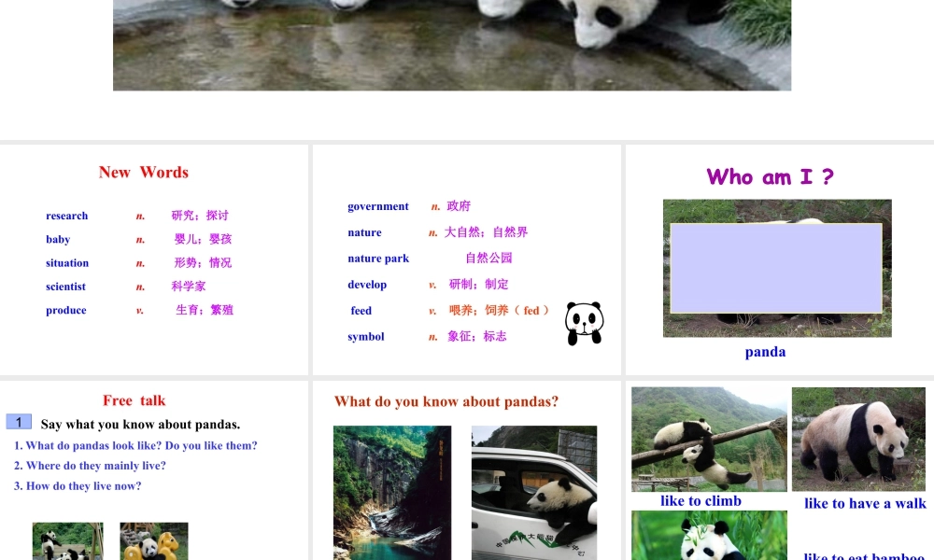The image size is (934, 560).
Task: Click 'What do you know about pandas?' heading
Action: [446, 401]
